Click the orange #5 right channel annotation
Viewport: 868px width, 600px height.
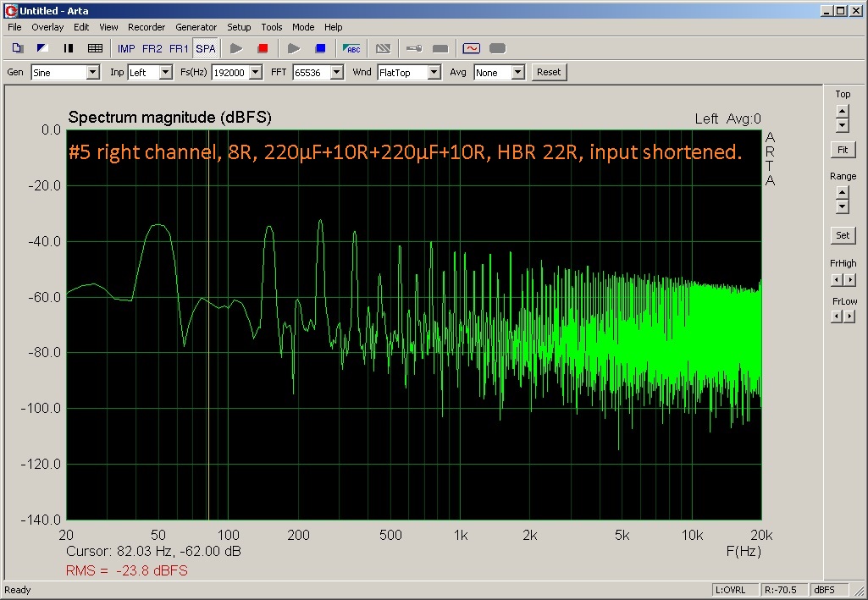point(405,151)
